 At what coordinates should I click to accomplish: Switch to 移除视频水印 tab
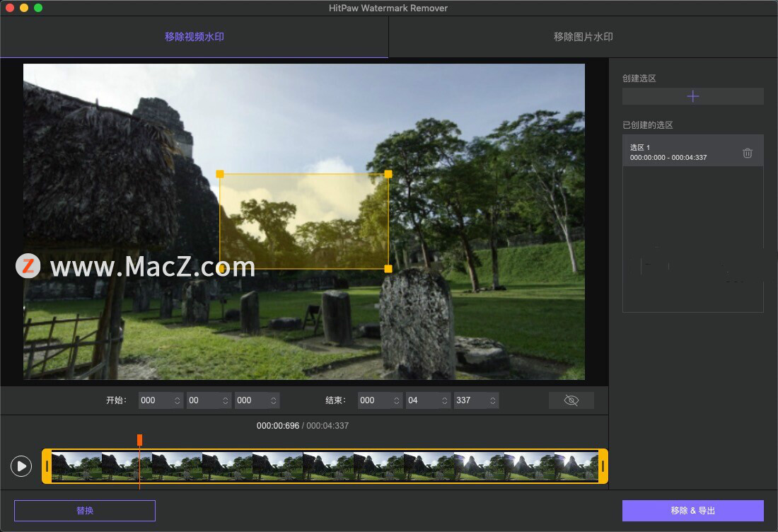point(194,37)
